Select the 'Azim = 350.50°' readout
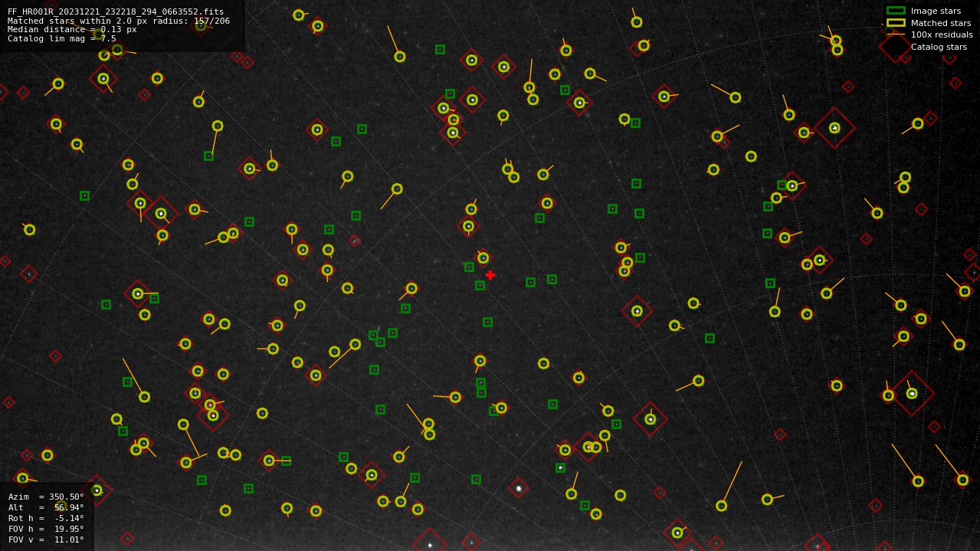Image resolution: width=980 pixels, height=551 pixels. (x=46, y=497)
